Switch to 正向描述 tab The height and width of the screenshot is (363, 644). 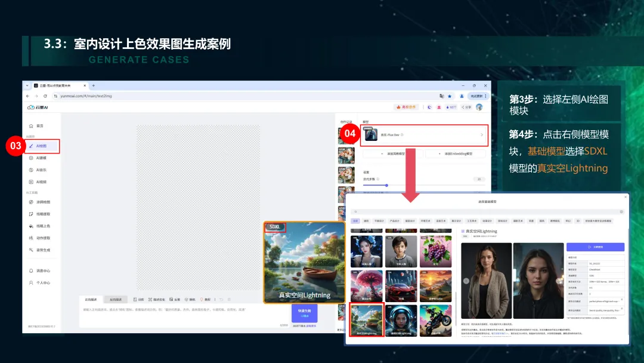click(91, 299)
